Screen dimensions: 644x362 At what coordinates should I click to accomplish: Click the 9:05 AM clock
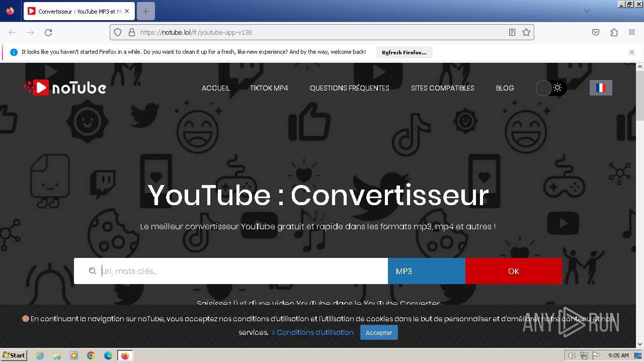point(618,355)
